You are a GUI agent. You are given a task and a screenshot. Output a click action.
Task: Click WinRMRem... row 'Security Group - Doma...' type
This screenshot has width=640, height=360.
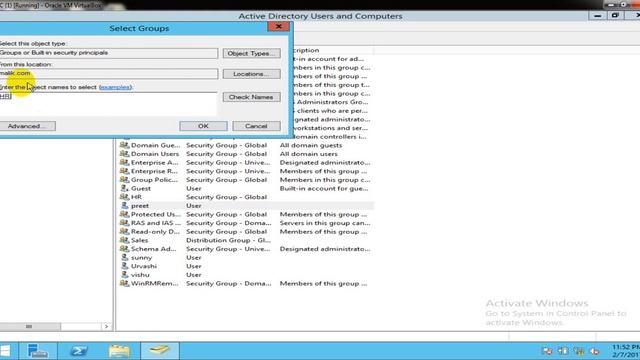[x=229, y=283]
